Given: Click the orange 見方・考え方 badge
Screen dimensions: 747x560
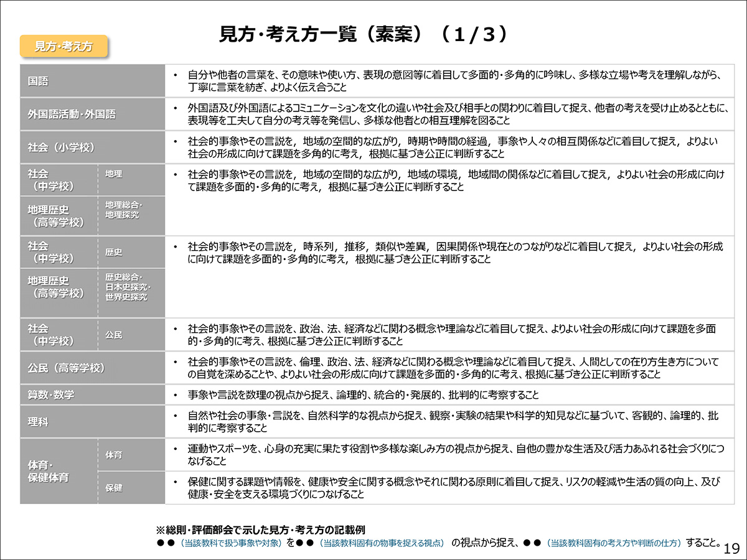Looking at the screenshot, I should (x=63, y=45).
